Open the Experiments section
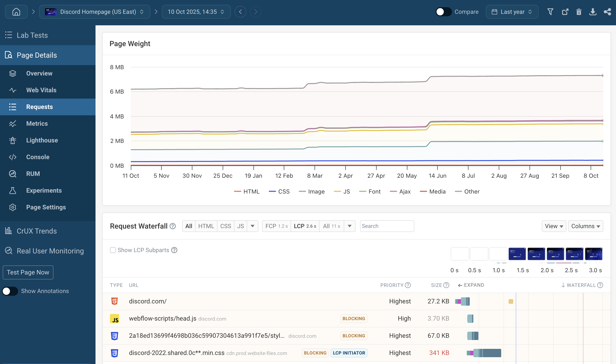616x364 pixels. point(44,190)
